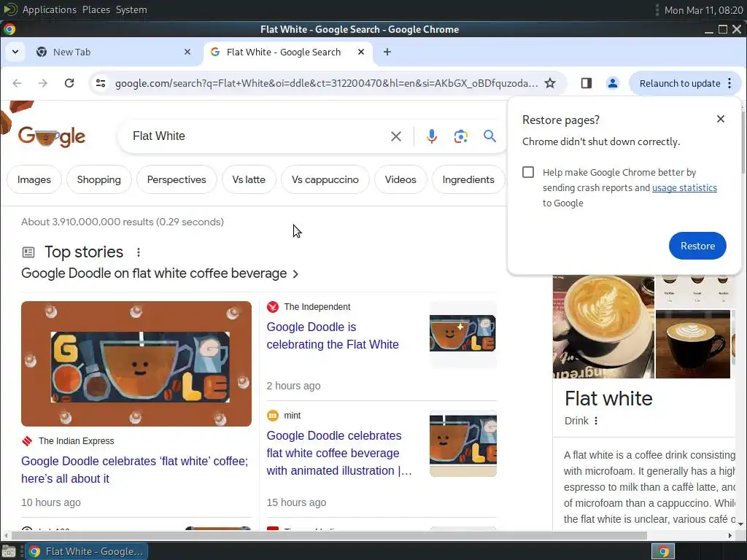The width and height of the screenshot is (747, 560).
Task: Select the Vs cappuccino filter chip
Action: [x=325, y=179]
